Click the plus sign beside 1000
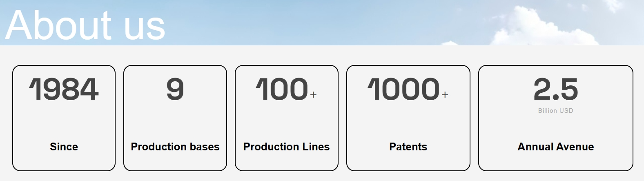This screenshot has width=644, height=181. click(445, 95)
